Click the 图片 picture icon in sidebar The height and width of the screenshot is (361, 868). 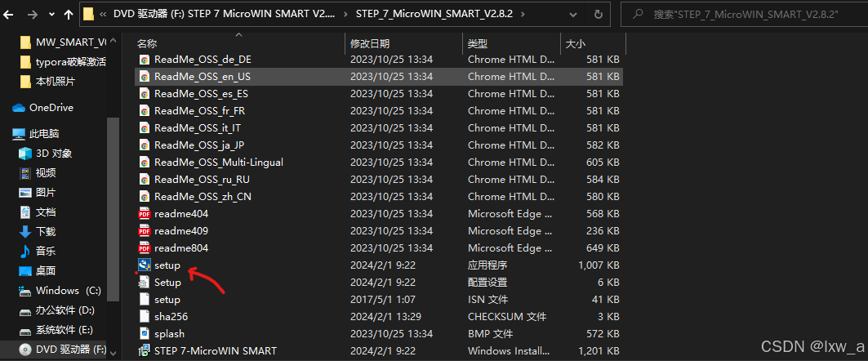click(25, 193)
